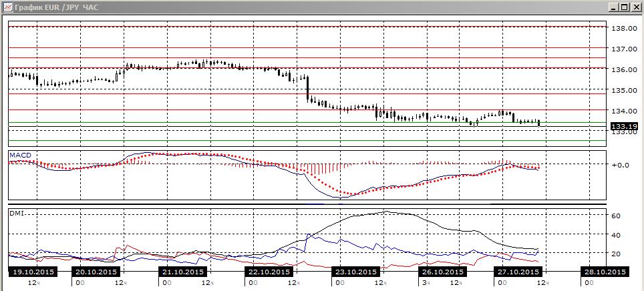Screen dimensions: 644x291
Task: Click the MACD indicator label
Action: click(x=21, y=155)
